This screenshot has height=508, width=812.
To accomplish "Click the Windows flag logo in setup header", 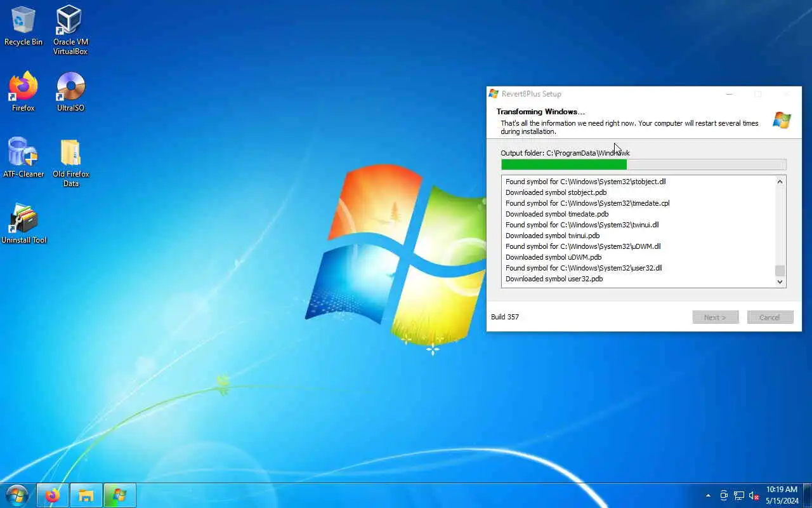I will [x=782, y=120].
